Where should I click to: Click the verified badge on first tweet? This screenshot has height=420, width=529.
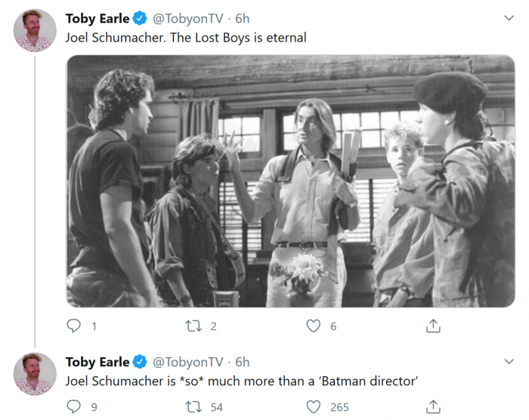click(140, 18)
